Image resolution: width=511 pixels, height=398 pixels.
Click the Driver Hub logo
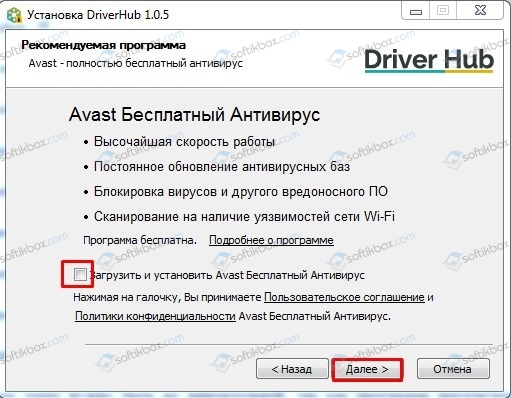coord(429,60)
